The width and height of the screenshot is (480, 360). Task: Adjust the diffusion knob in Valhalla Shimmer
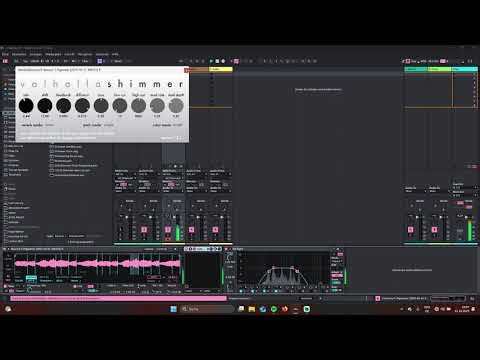tap(82, 105)
